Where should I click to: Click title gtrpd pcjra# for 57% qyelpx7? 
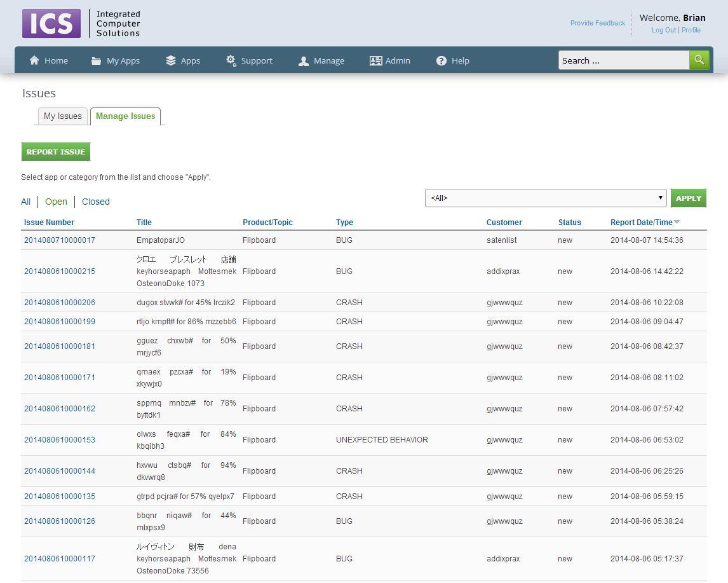[x=185, y=497]
